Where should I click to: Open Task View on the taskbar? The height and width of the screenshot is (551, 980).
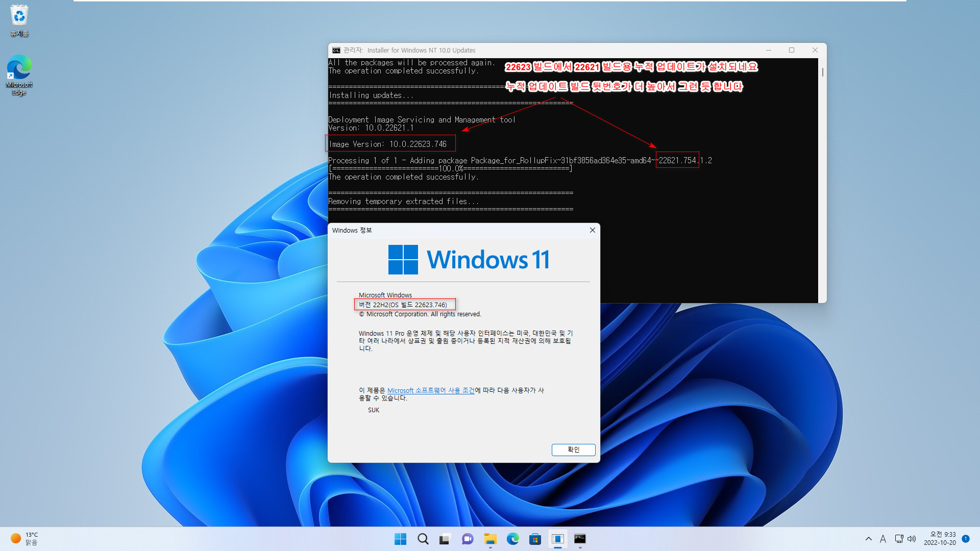[445, 539]
